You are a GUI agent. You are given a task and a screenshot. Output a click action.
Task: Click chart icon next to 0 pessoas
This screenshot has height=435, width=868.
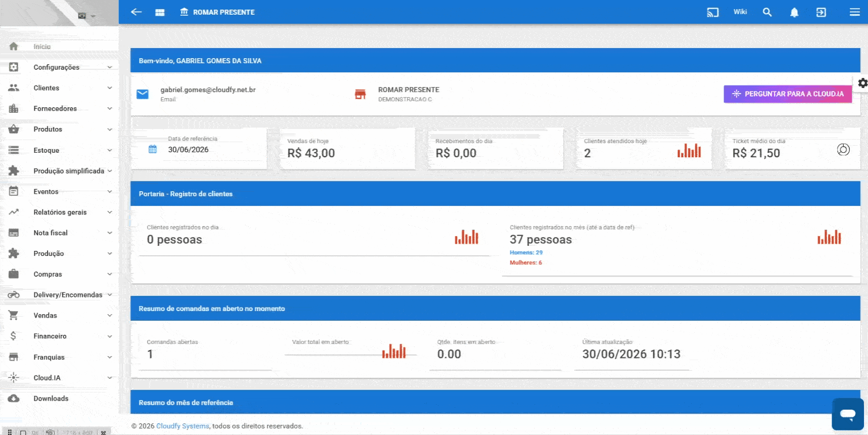466,237
